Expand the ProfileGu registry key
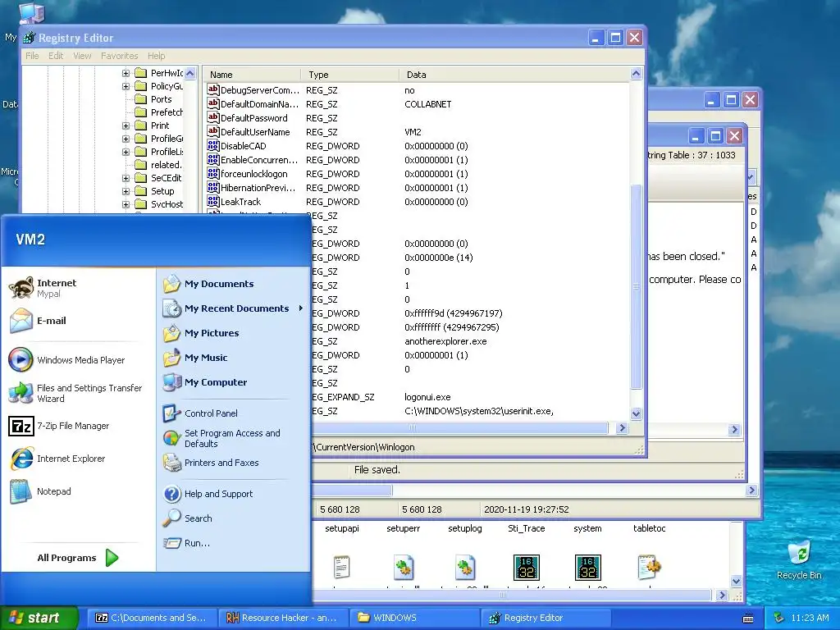 pos(126,138)
